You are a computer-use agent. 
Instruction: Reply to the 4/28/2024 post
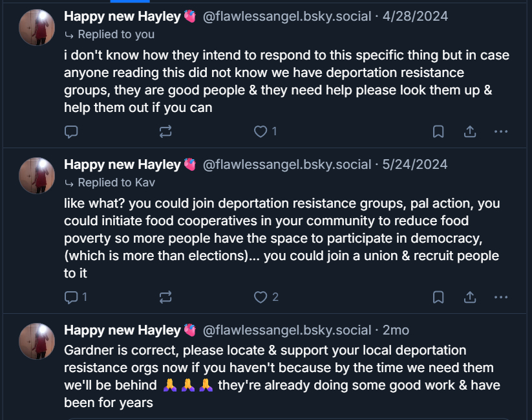pos(72,131)
